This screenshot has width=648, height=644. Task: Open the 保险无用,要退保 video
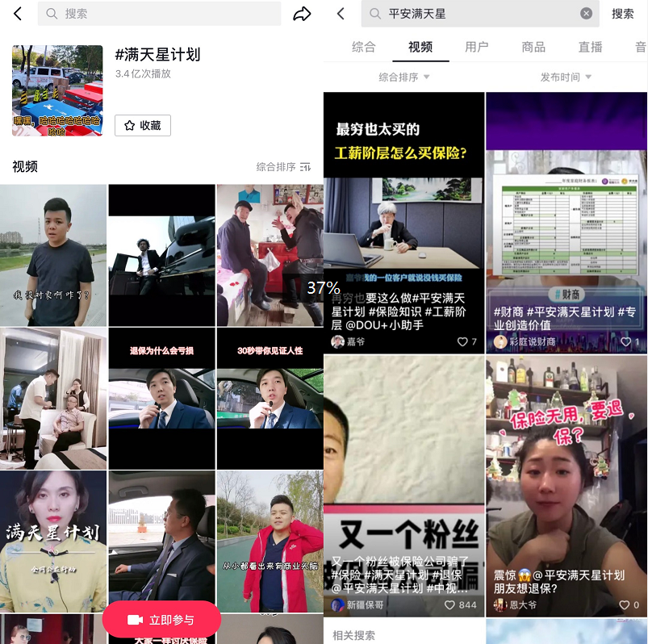click(x=566, y=486)
